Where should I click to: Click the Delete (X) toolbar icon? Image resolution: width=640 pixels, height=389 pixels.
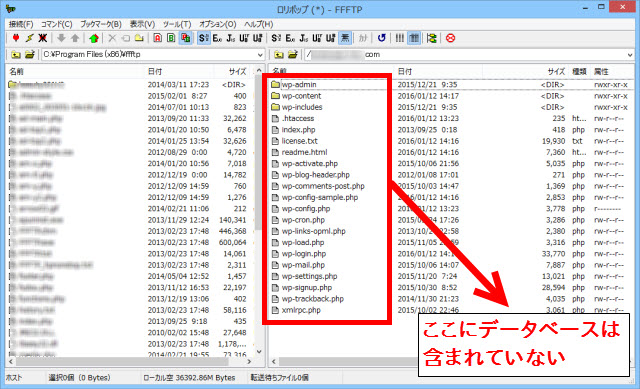pyautogui.click(x=112, y=38)
